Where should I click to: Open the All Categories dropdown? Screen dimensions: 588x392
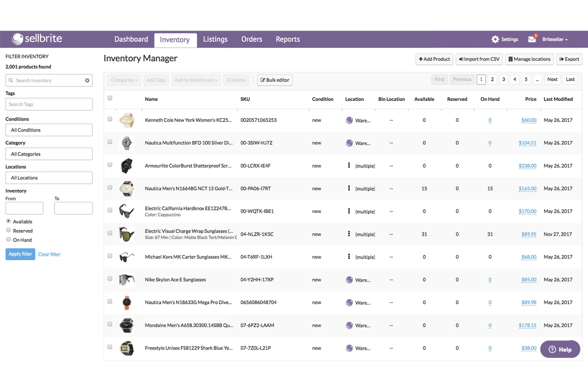pos(49,154)
